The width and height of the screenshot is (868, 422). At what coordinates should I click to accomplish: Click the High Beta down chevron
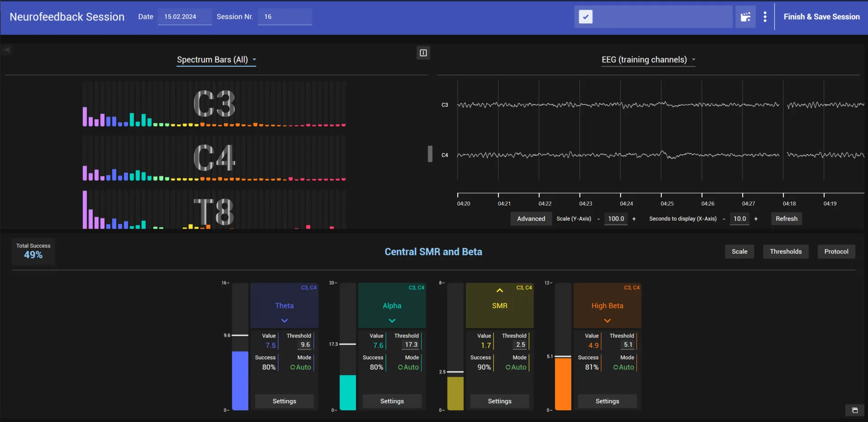607,321
